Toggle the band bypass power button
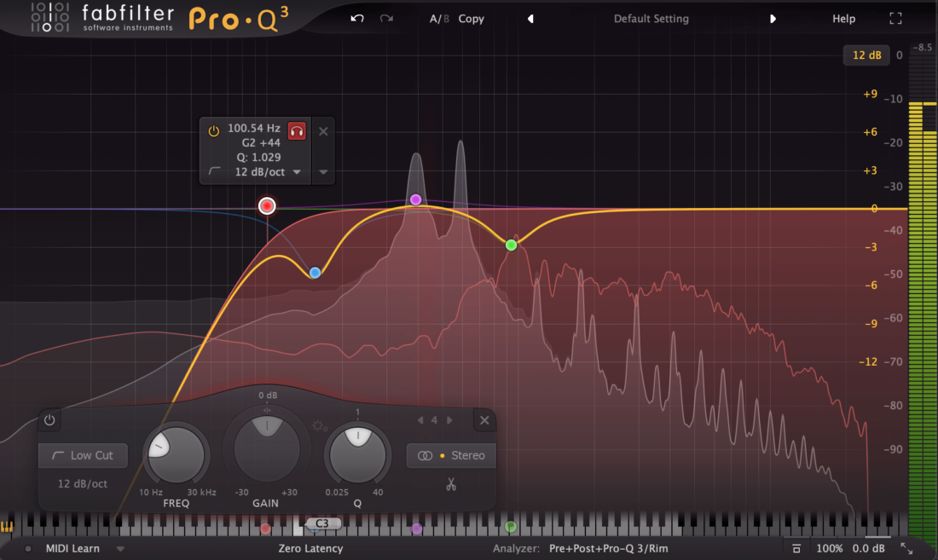This screenshot has width=938, height=560. pyautogui.click(x=49, y=420)
